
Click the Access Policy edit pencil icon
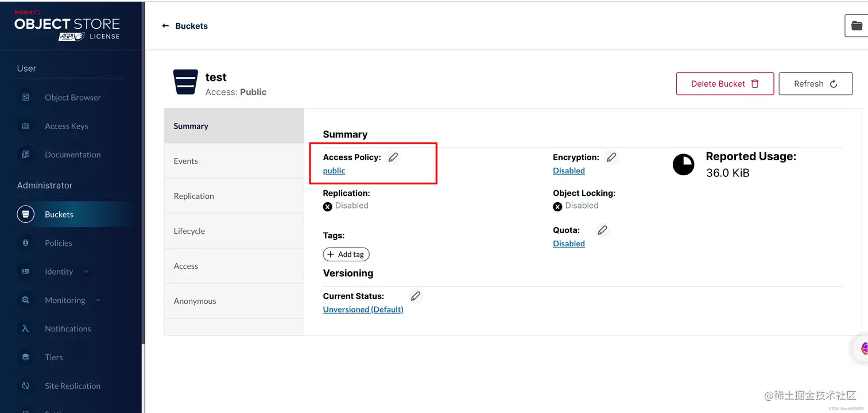click(x=393, y=157)
